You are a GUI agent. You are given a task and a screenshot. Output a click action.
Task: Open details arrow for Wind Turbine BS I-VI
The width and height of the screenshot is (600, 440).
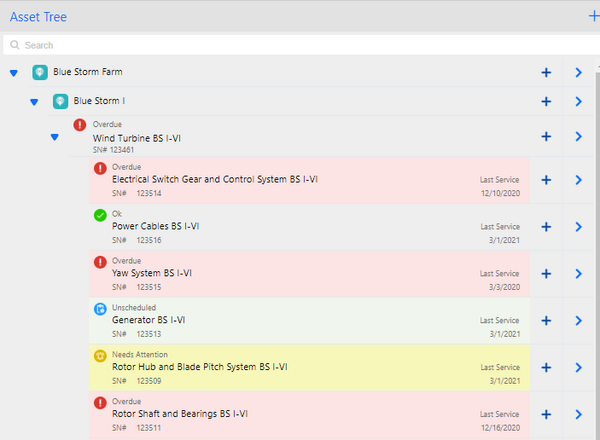(x=578, y=137)
